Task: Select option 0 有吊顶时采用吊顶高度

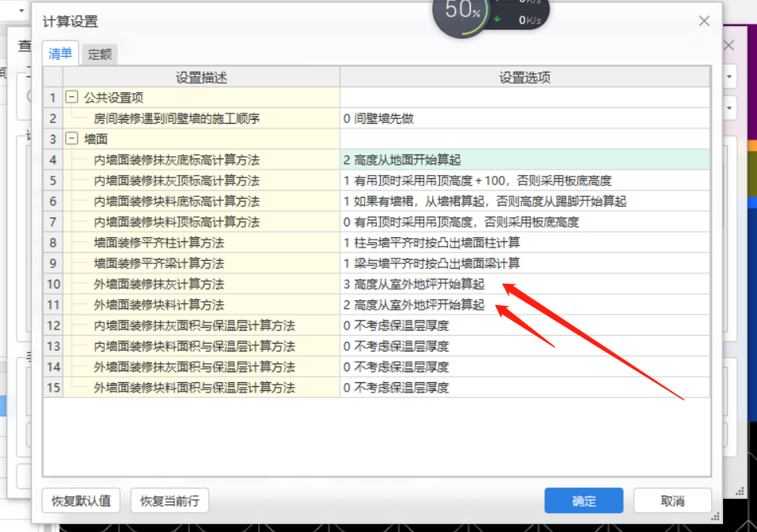Action: point(525,222)
